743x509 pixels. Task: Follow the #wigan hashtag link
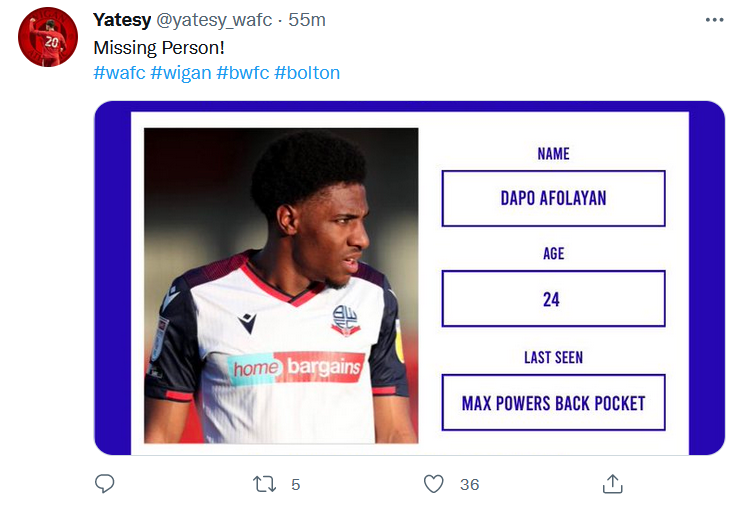click(180, 73)
